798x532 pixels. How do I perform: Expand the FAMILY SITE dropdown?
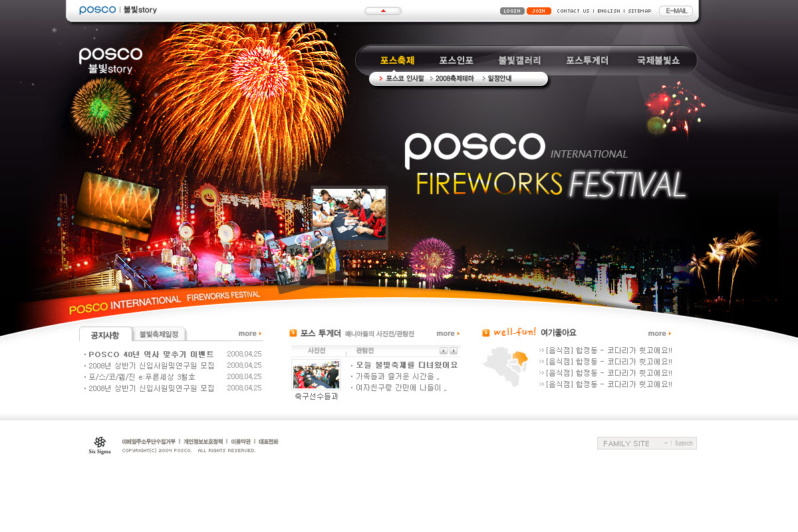click(x=634, y=444)
